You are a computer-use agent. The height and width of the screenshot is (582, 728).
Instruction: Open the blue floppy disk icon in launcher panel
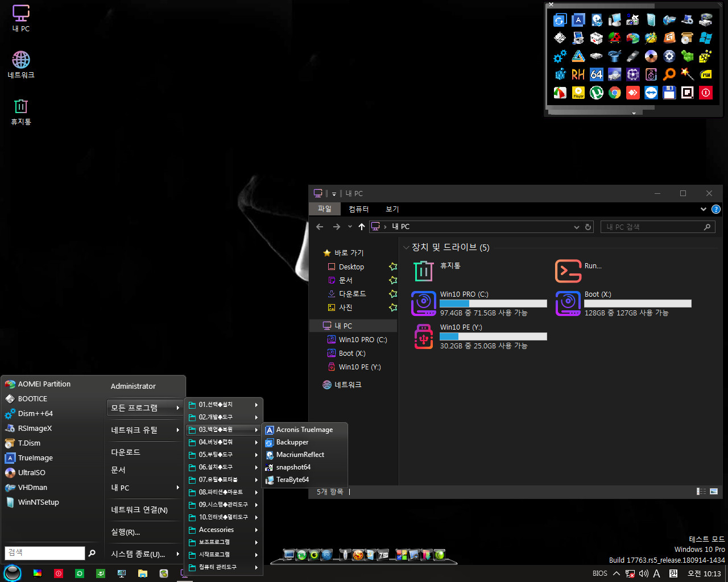(x=669, y=93)
